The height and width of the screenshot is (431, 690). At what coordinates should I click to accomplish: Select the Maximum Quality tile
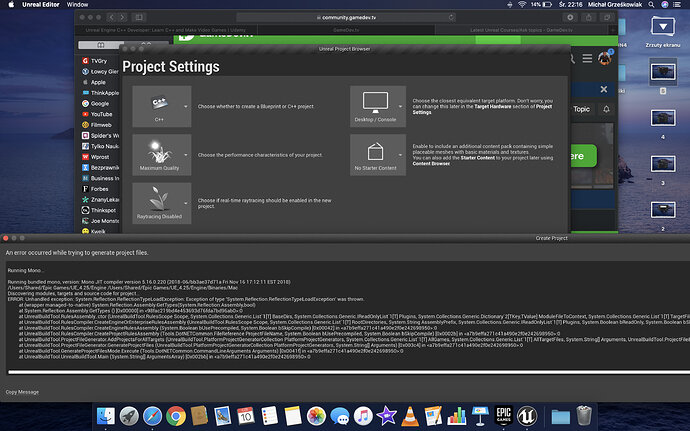click(161, 155)
